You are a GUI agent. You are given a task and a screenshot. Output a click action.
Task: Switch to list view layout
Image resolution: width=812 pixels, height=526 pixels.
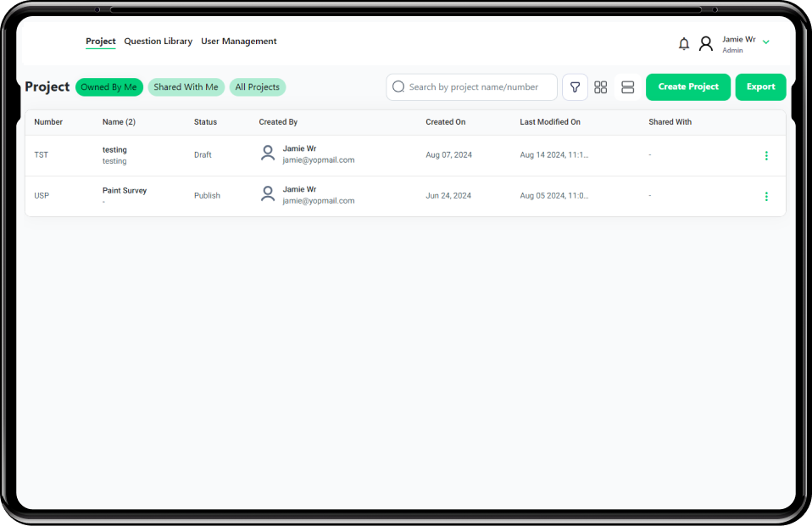click(x=628, y=87)
